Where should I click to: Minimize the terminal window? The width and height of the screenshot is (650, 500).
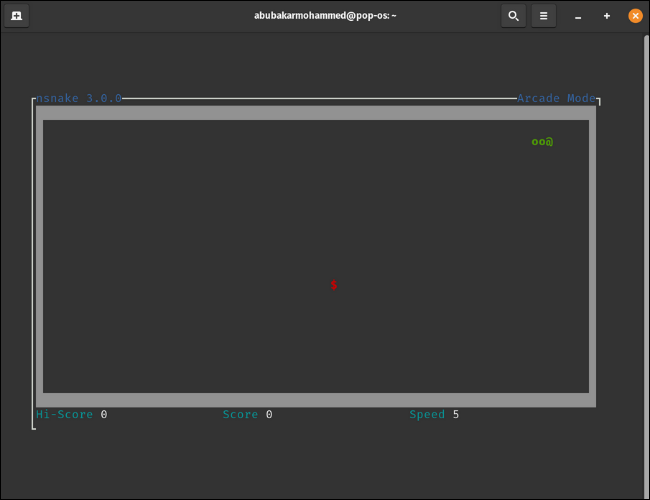click(578, 16)
